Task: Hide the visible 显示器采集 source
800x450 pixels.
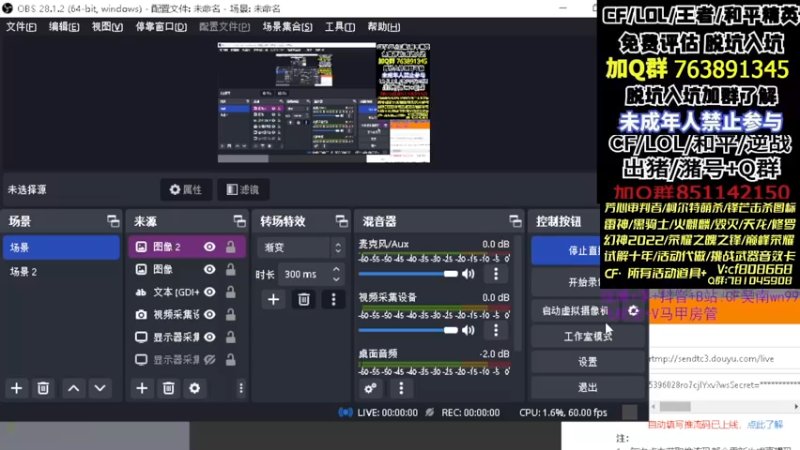Action: (x=210, y=337)
